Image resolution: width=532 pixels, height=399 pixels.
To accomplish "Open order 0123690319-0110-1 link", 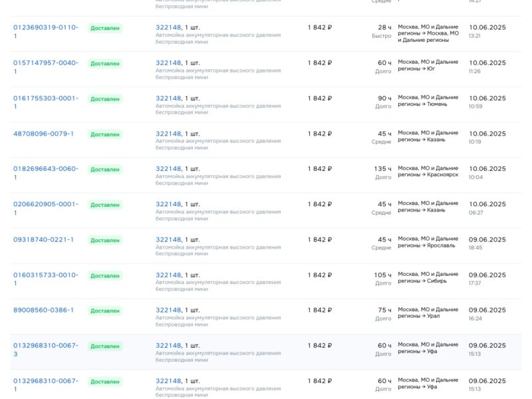I will pyautogui.click(x=45, y=27).
